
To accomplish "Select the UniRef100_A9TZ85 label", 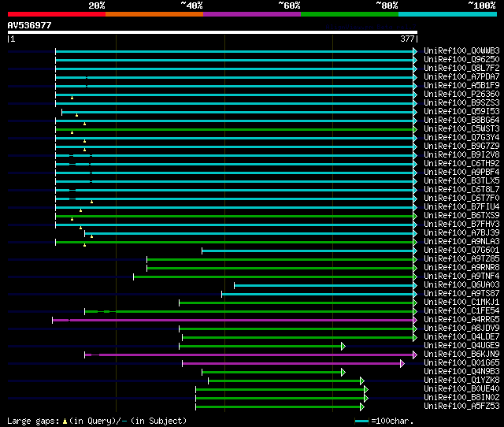I will click(x=461, y=259).
